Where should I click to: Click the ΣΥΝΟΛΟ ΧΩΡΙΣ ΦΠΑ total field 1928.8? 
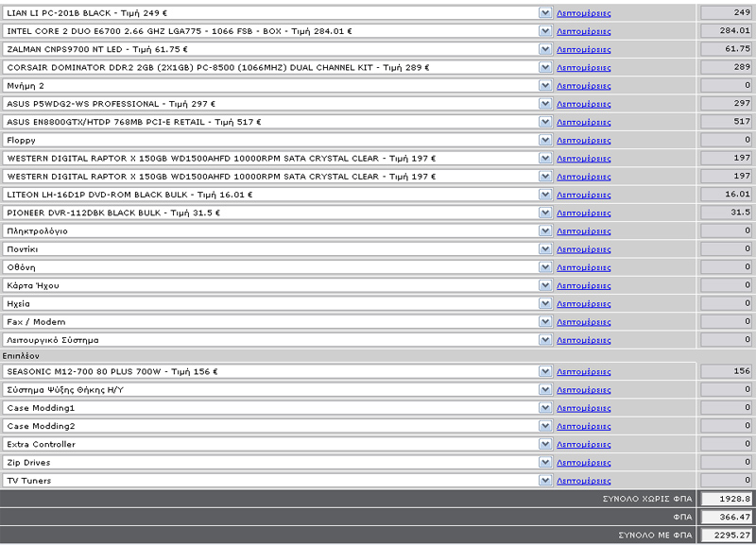726,500
